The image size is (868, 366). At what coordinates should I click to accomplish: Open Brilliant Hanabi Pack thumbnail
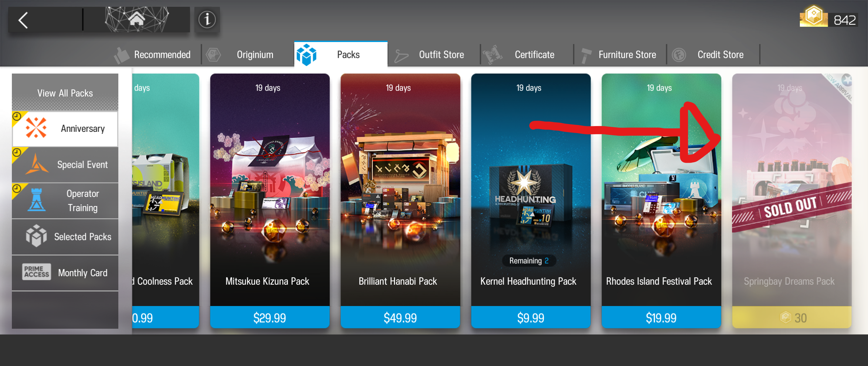(400, 190)
